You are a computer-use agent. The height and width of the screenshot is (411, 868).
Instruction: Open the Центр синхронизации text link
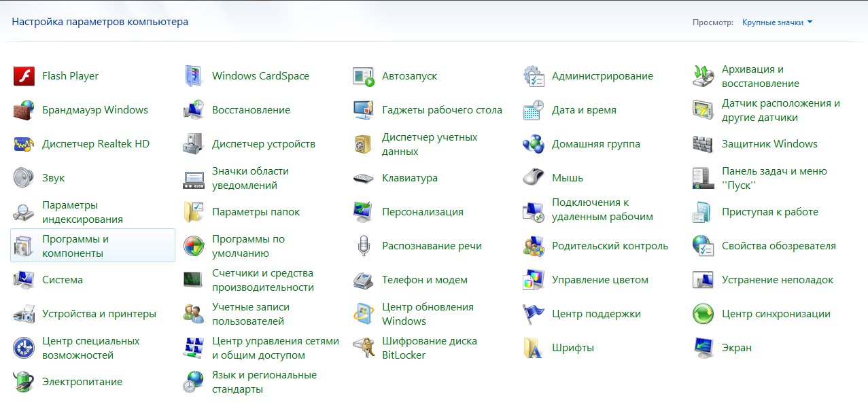coord(776,314)
